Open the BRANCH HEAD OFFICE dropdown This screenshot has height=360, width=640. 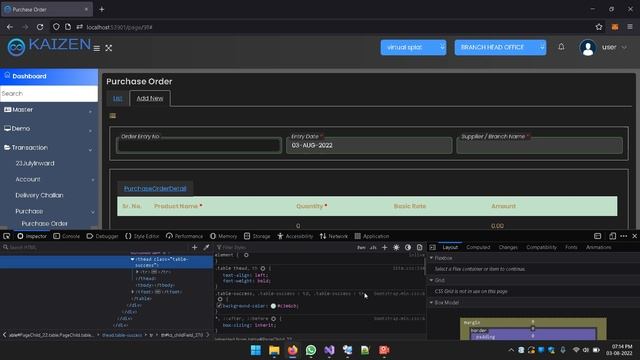pos(500,47)
